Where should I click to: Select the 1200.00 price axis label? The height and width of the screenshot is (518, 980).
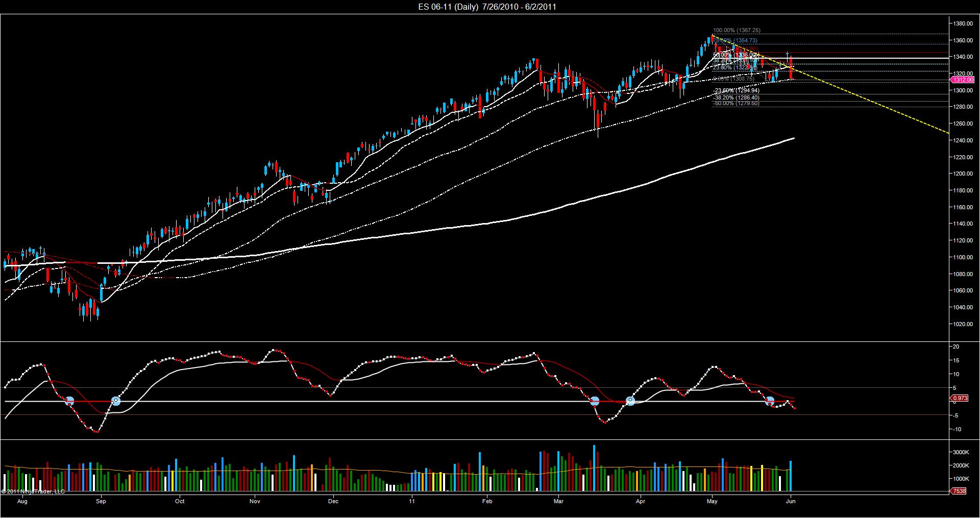click(x=962, y=174)
